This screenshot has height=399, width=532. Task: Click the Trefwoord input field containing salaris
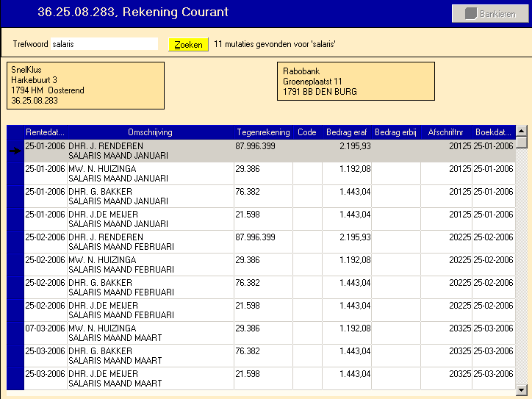coord(104,44)
